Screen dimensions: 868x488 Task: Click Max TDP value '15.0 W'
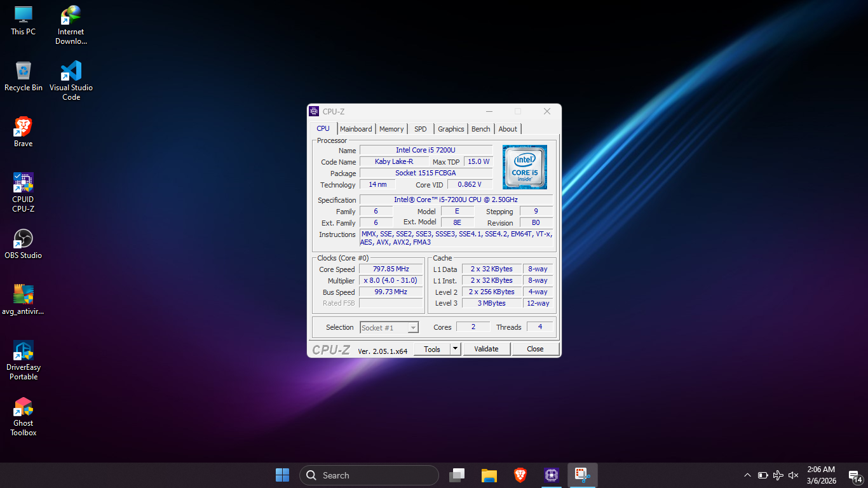click(478, 161)
